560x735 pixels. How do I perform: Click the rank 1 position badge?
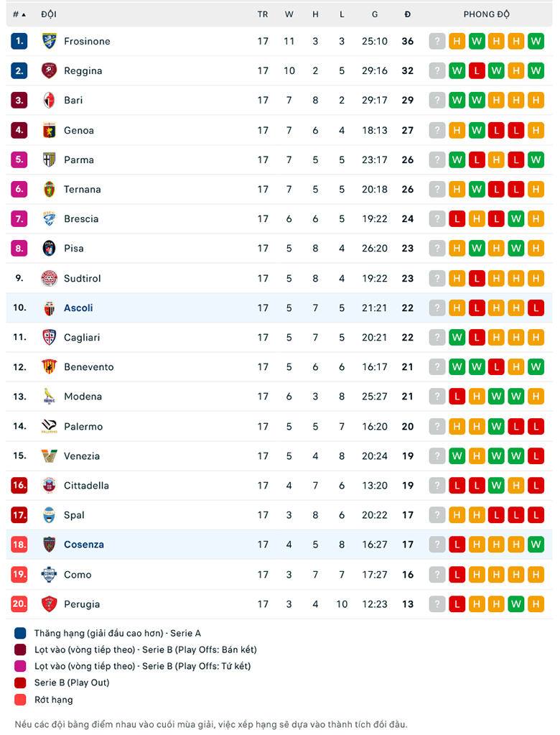click(x=19, y=41)
